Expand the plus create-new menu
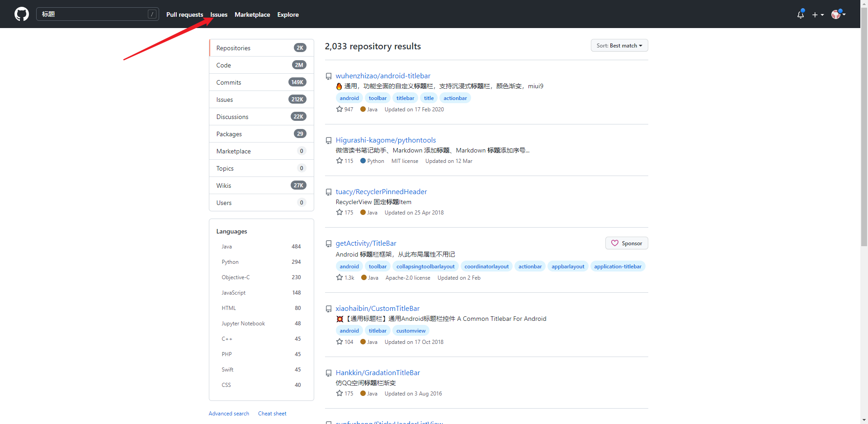The height and width of the screenshot is (424, 868). (x=817, y=14)
